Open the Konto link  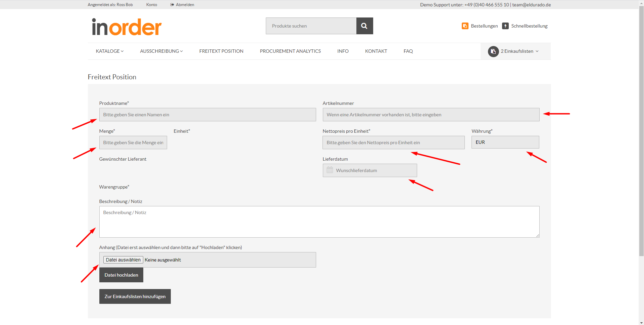(151, 4)
